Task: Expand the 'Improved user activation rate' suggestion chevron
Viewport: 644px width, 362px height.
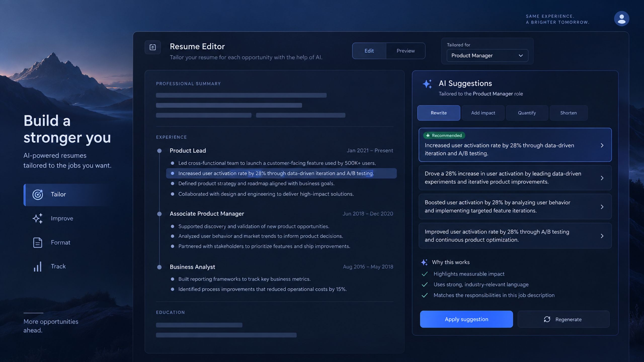Action: [x=602, y=236]
